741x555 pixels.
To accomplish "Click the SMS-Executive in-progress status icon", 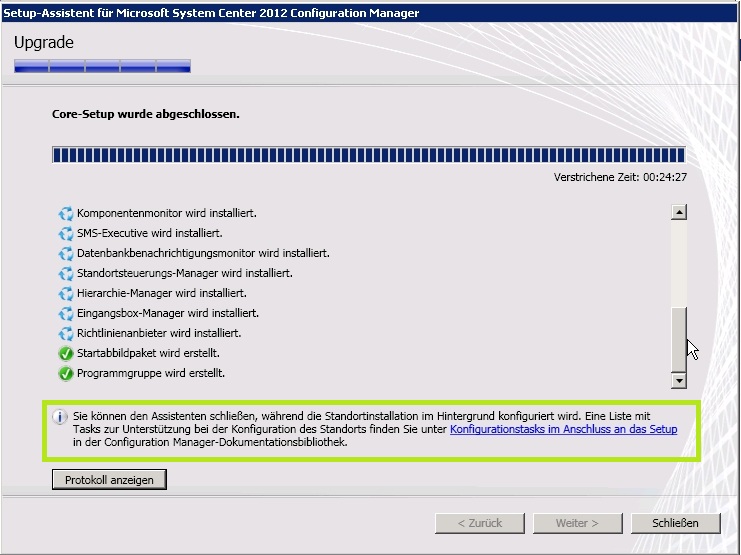I will click(x=67, y=233).
